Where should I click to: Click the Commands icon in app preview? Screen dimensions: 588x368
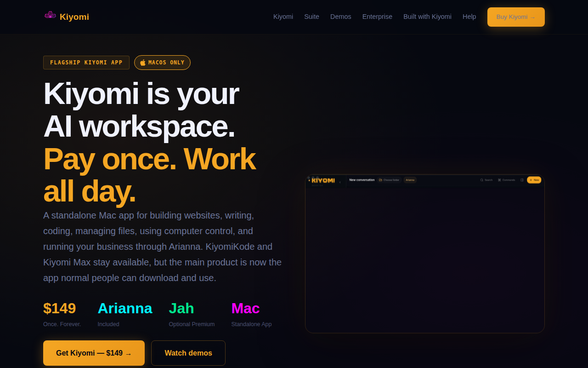[x=499, y=180]
